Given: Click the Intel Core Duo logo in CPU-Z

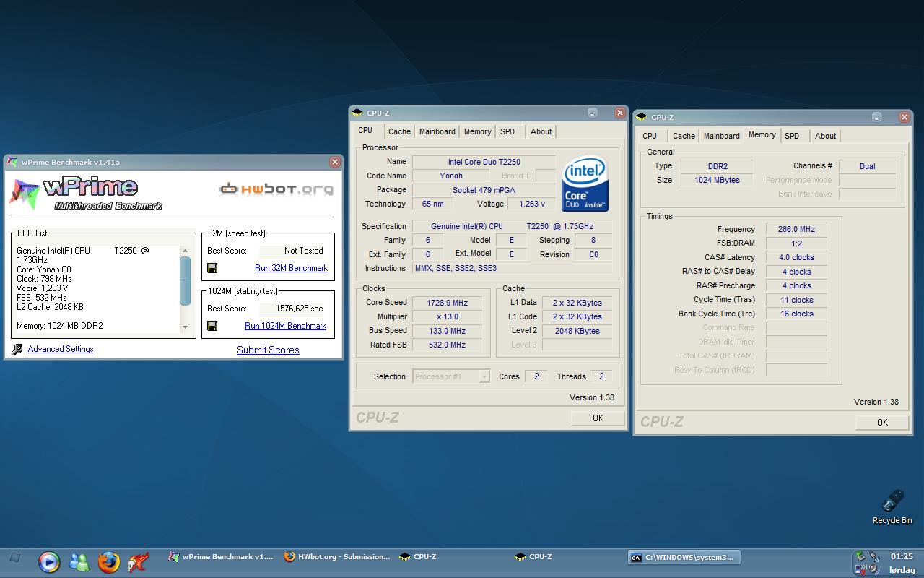Looking at the screenshot, I should click(x=585, y=184).
